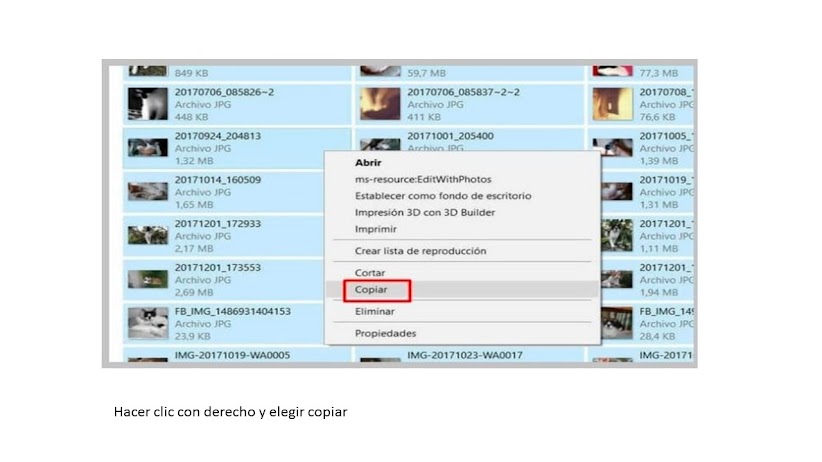Click file name 20171201_173553

tap(218, 267)
